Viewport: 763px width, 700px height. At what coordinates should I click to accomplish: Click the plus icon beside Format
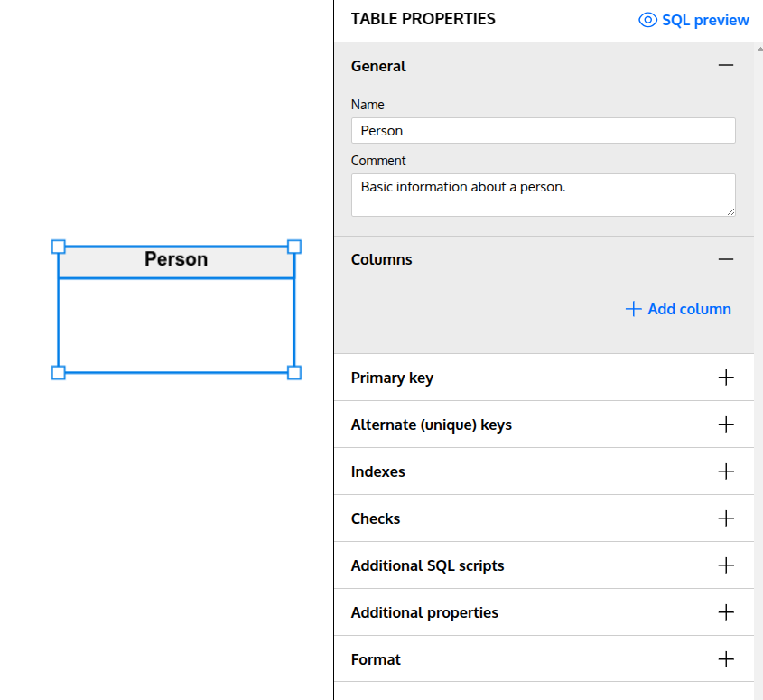(x=726, y=659)
